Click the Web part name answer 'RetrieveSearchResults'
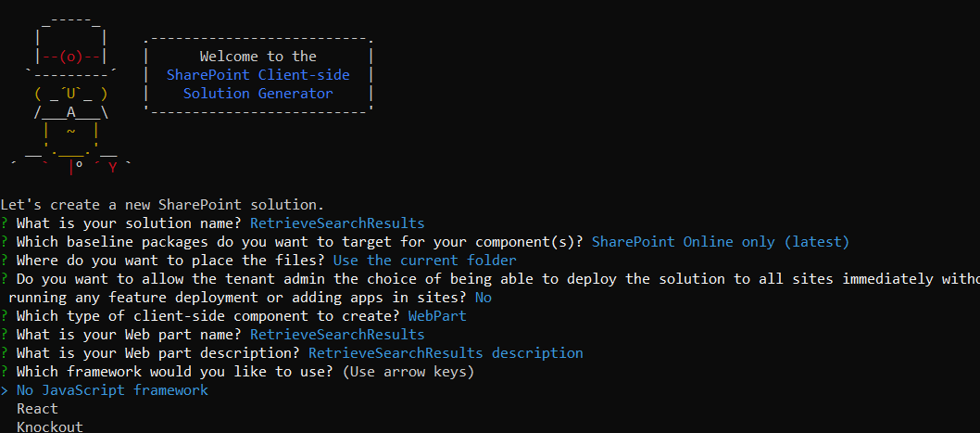The width and height of the screenshot is (980, 433). click(337, 335)
